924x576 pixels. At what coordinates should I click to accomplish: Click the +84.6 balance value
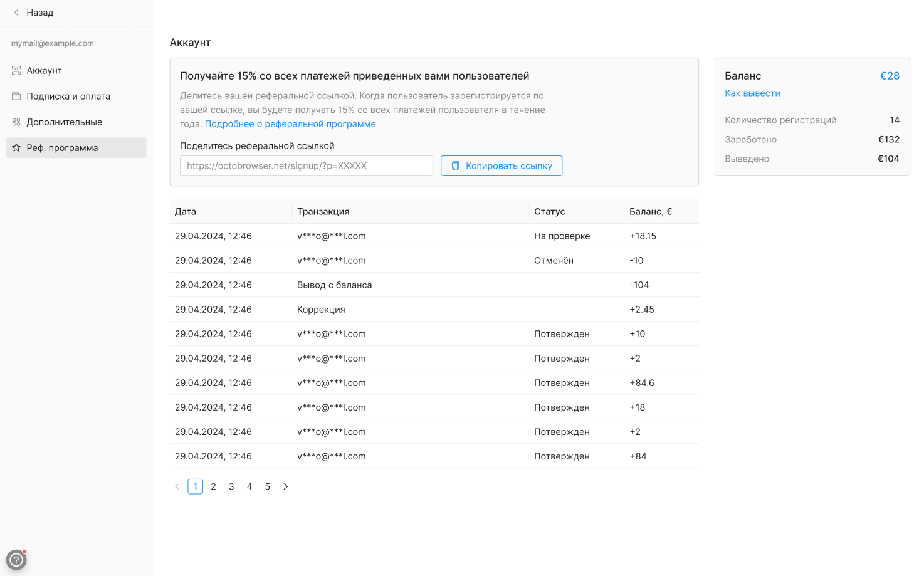(642, 383)
